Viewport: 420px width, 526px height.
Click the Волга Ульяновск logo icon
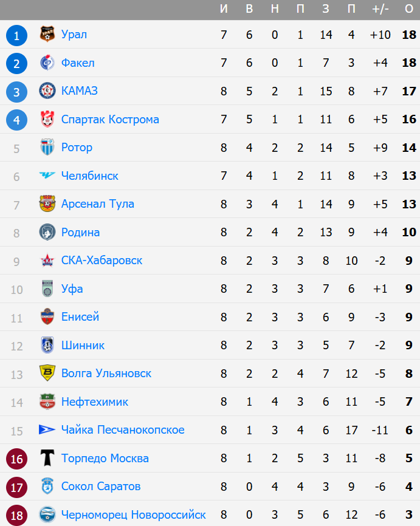(47, 374)
